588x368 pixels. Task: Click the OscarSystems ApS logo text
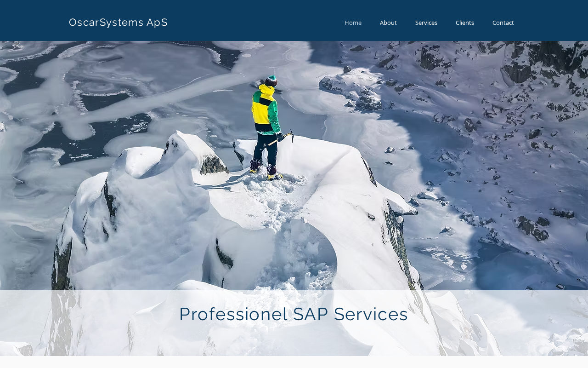click(x=118, y=22)
